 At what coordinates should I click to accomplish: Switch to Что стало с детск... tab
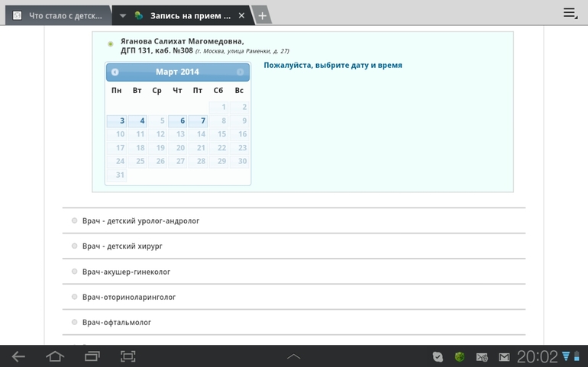pyautogui.click(x=58, y=16)
